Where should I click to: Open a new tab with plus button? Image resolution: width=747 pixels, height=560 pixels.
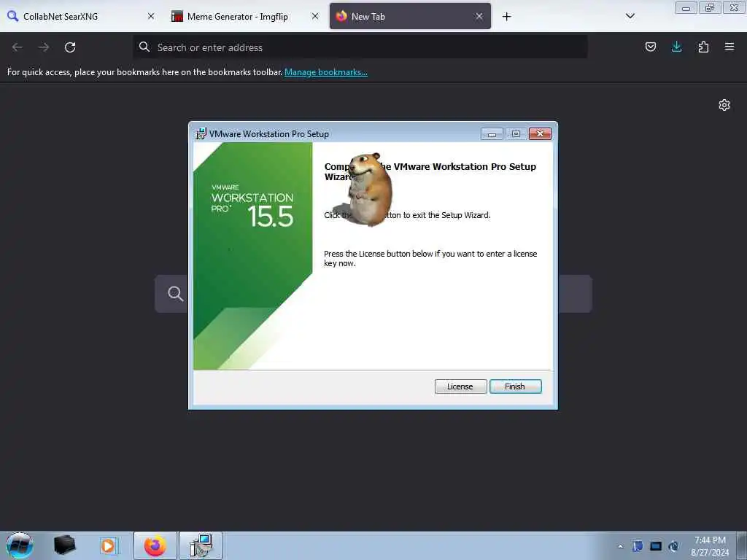coord(506,17)
